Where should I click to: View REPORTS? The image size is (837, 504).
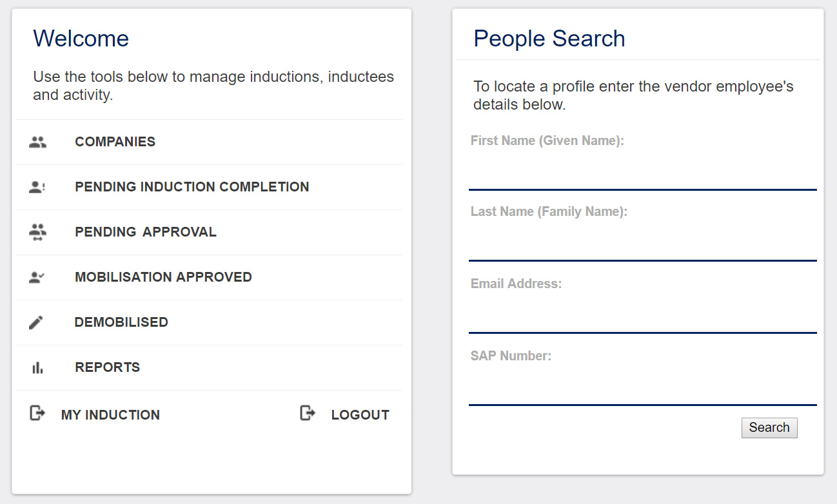click(x=209, y=367)
